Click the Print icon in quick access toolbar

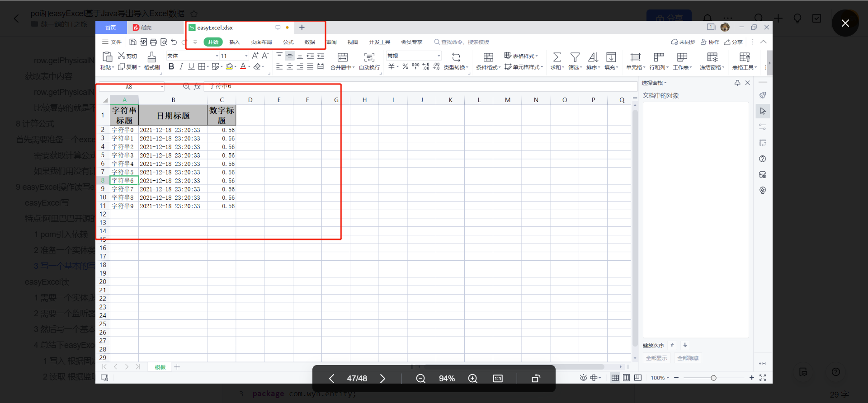[x=153, y=42]
